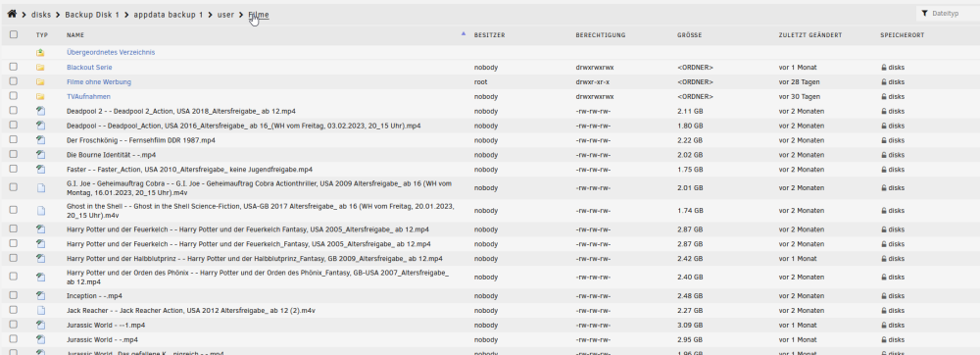The width and height of the screenshot is (980, 355).
Task: Sort by NAME column header
Action: (x=75, y=35)
